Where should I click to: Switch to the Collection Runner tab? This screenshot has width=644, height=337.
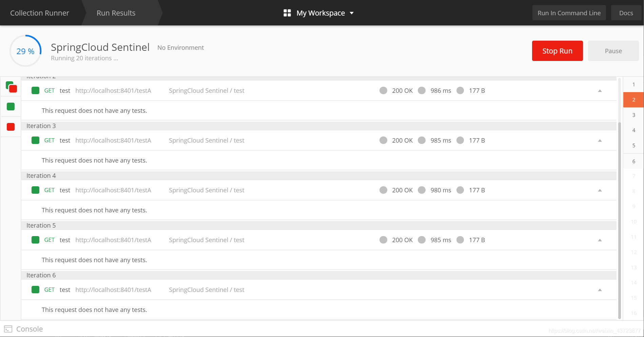(x=40, y=13)
